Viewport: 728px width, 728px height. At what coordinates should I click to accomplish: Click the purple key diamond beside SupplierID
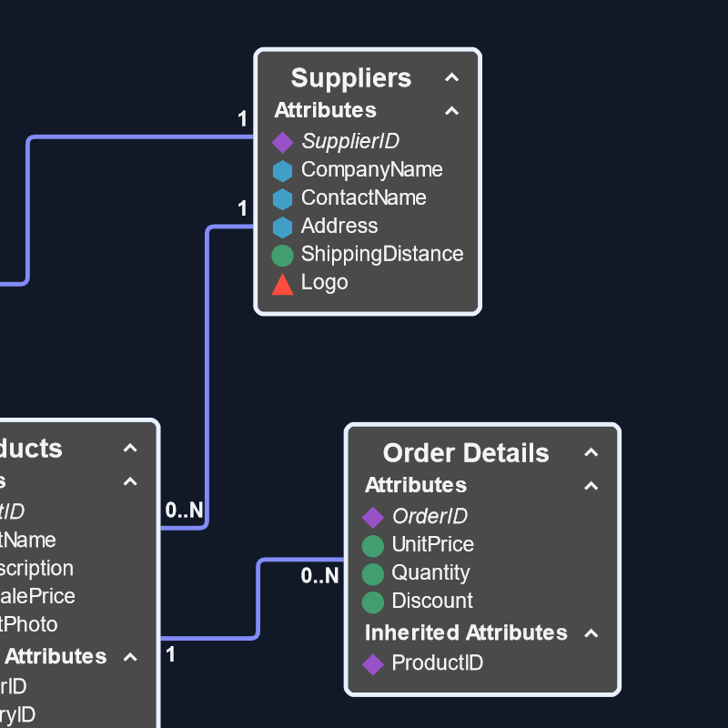282,142
